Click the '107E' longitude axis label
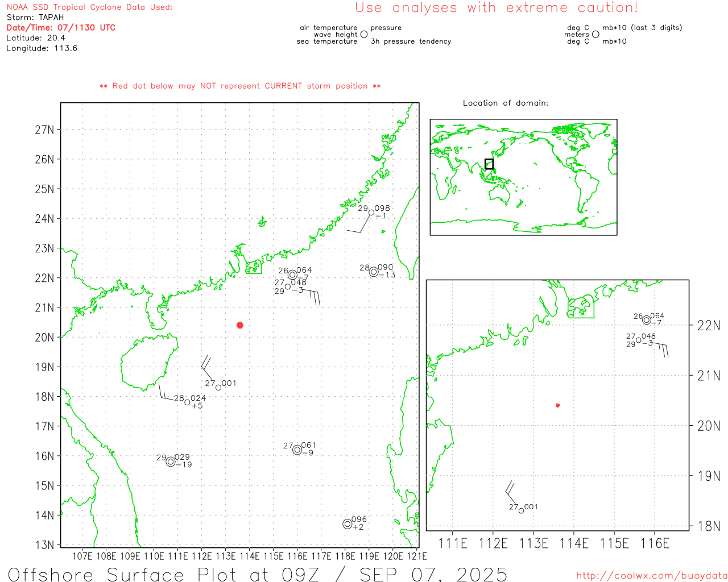The width and height of the screenshot is (728, 582). click(82, 556)
